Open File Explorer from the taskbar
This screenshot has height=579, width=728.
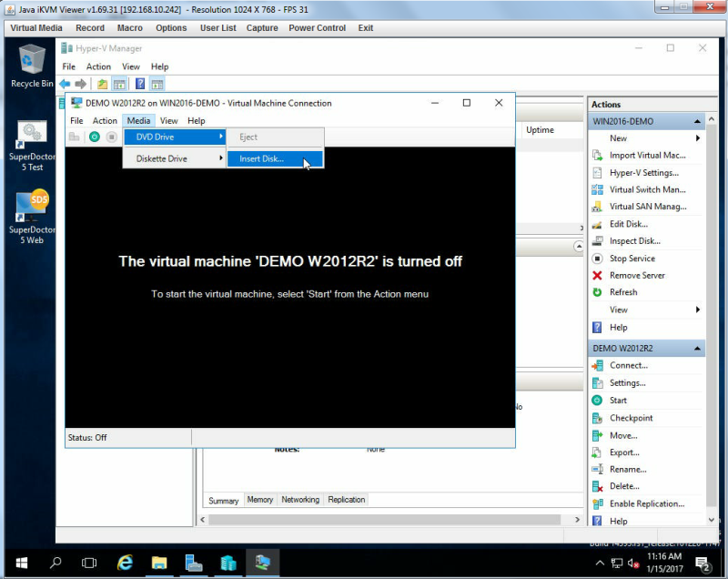point(159,563)
